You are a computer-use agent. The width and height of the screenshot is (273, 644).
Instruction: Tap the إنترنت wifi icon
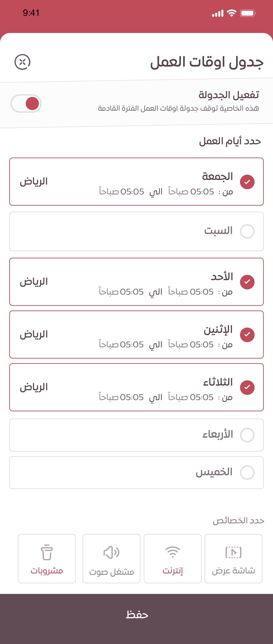click(173, 552)
